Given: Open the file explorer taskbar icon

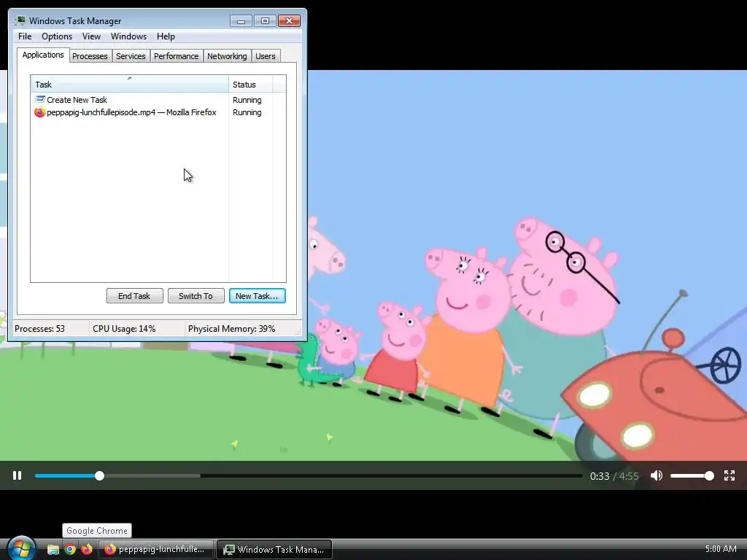Looking at the screenshot, I should [53, 550].
